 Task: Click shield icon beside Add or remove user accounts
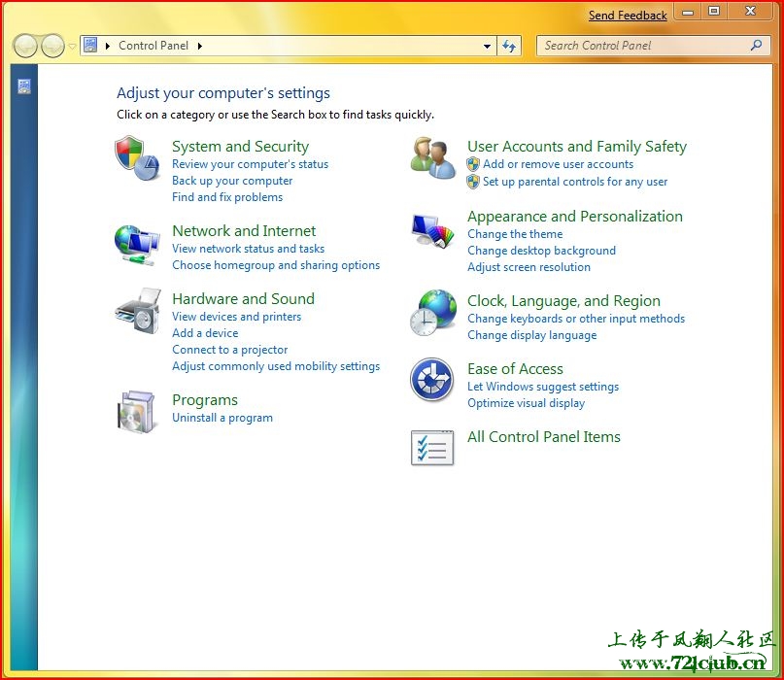[473, 164]
